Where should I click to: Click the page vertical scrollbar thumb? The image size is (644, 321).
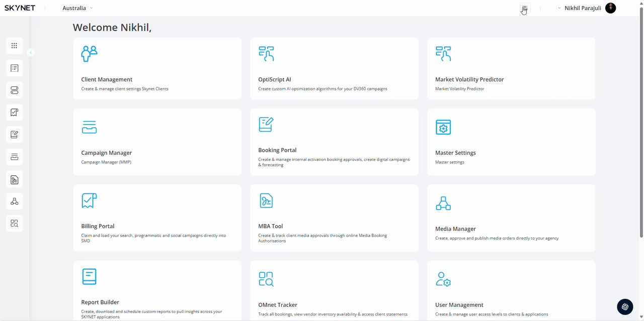(x=641, y=122)
